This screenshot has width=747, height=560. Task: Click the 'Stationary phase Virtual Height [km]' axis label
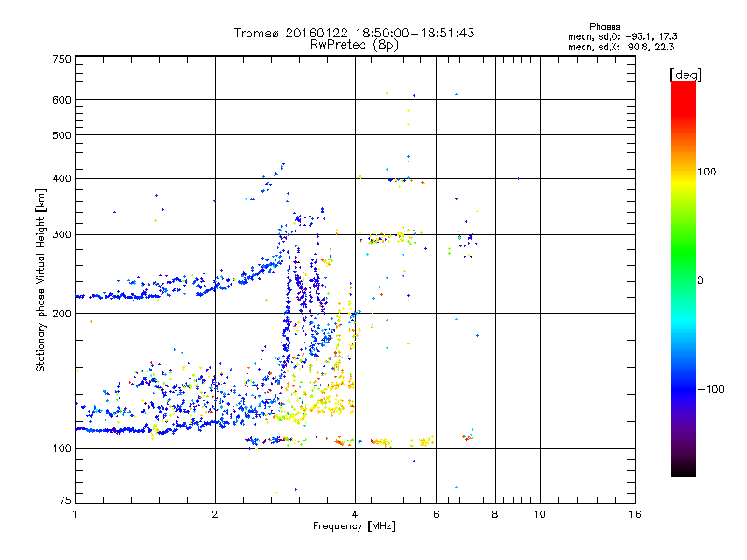40,281
